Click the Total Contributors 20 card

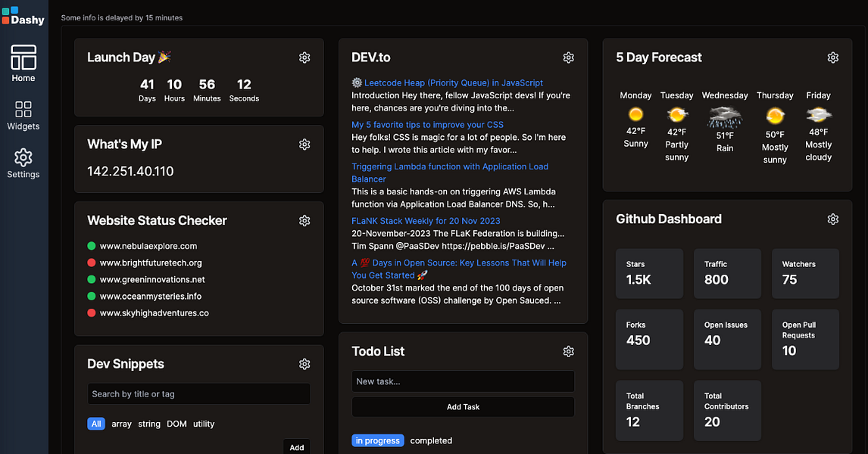click(x=727, y=410)
